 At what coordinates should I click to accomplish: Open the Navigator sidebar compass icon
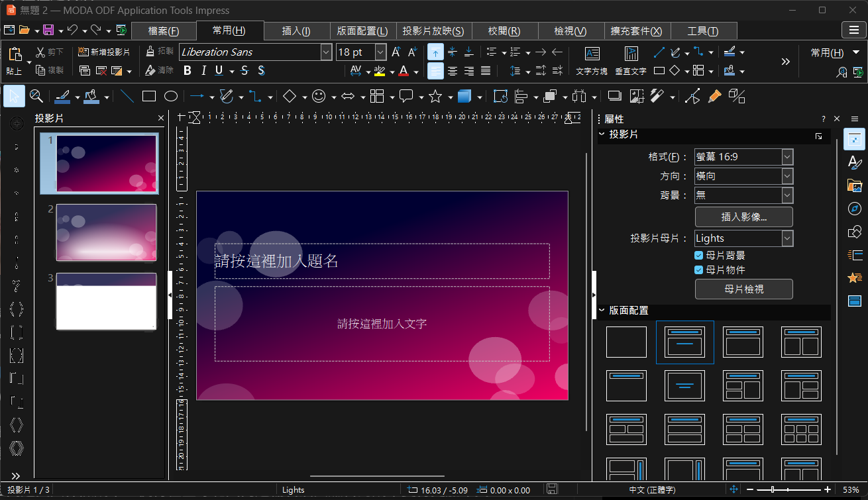pos(855,209)
